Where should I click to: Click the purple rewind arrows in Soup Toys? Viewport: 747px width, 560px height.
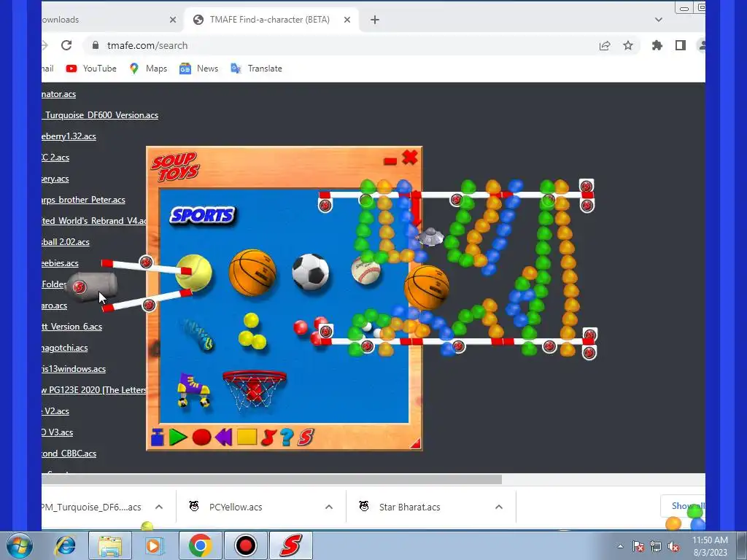(224, 437)
